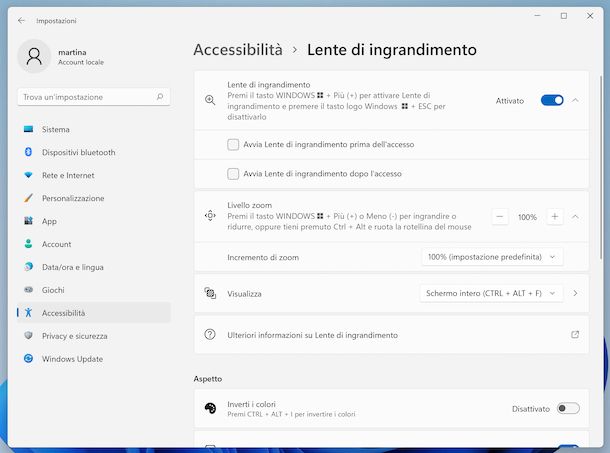
Task: Increase zoom level with plus button
Action: pos(555,216)
